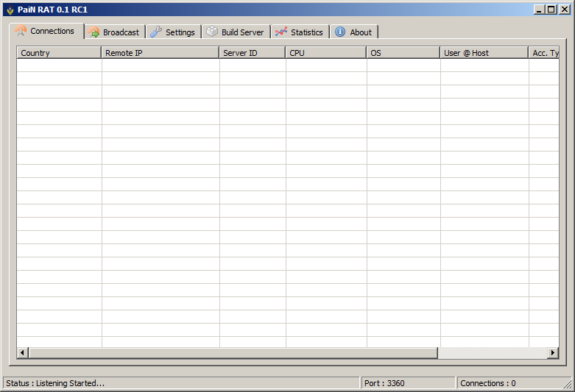Click the User @ Host column header
The width and height of the screenshot is (575, 392).
click(484, 53)
